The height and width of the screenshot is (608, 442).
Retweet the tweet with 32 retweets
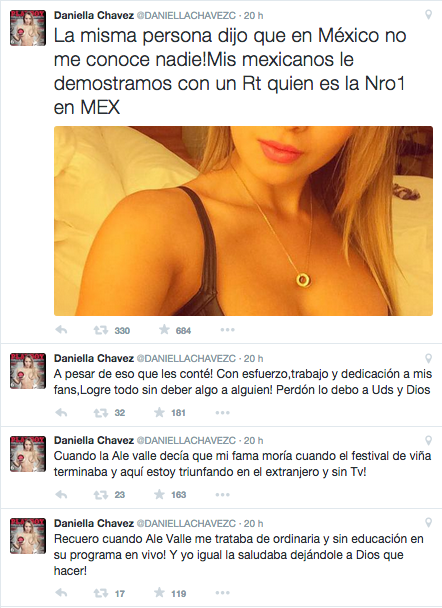(100, 413)
